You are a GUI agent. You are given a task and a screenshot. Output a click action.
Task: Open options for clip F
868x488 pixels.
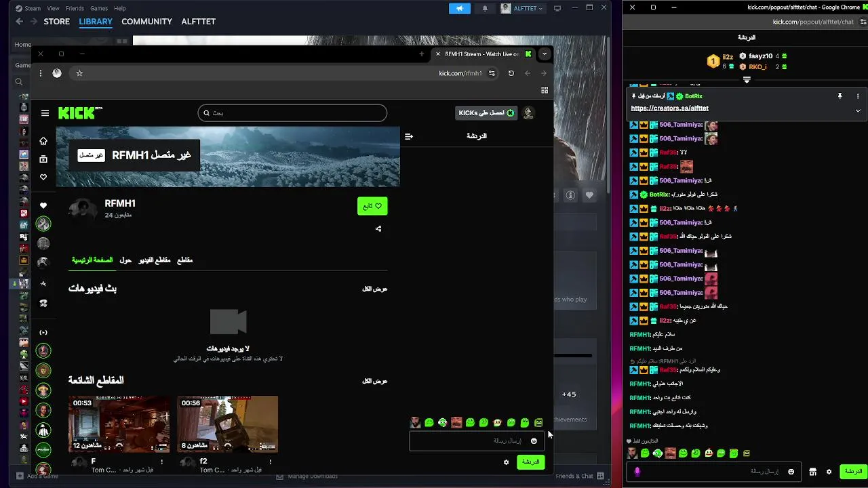pos(161,462)
